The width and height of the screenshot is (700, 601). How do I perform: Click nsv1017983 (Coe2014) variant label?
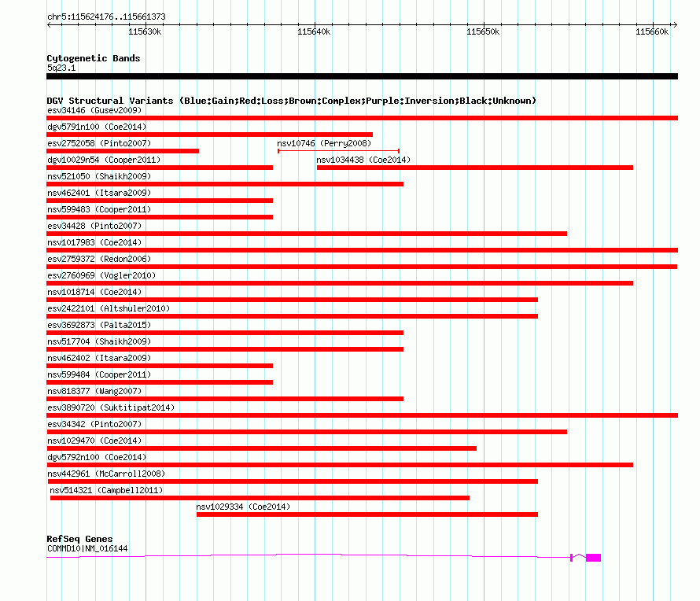point(94,242)
